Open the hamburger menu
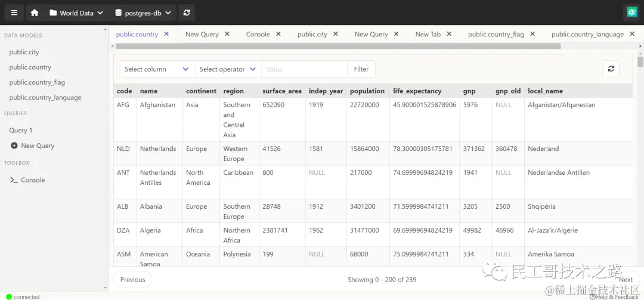This screenshot has width=644, height=300. tap(14, 13)
